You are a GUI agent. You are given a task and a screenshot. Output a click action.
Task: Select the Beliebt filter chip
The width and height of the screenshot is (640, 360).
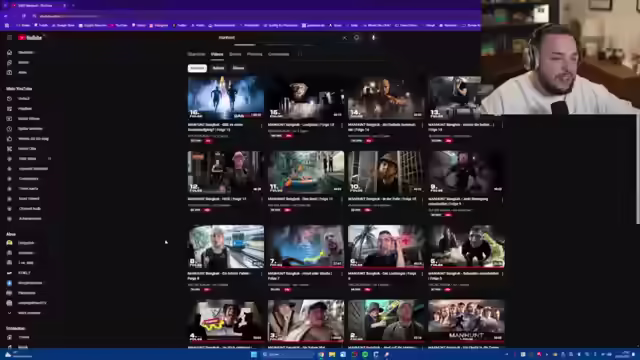218,68
